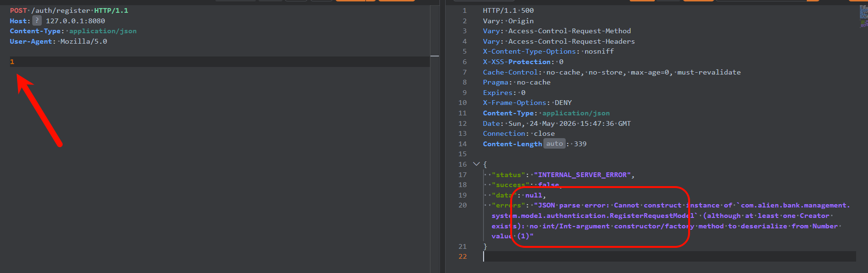Viewport: 868px width, 273px height.
Task: Click the 'close' value of the Connection header
Action: 544,133
